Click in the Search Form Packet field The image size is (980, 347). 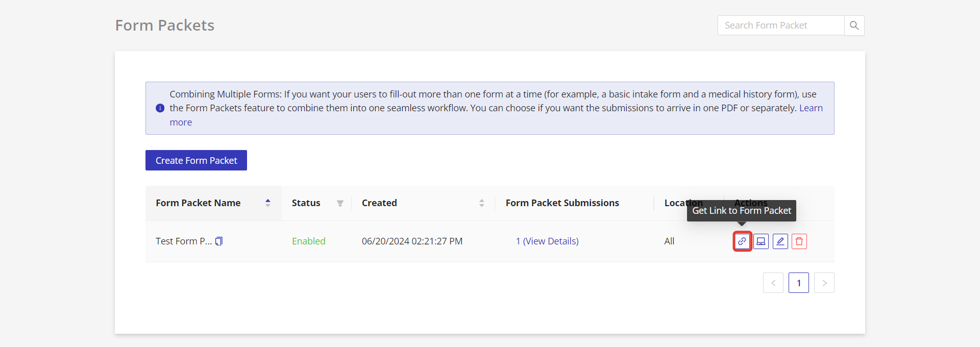780,26
